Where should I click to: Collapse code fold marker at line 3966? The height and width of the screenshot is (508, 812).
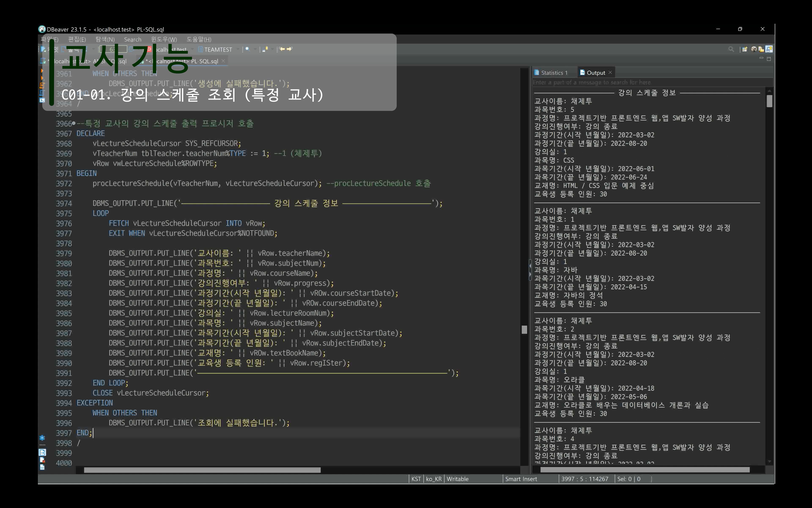pyautogui.click(x=74, y=123)
